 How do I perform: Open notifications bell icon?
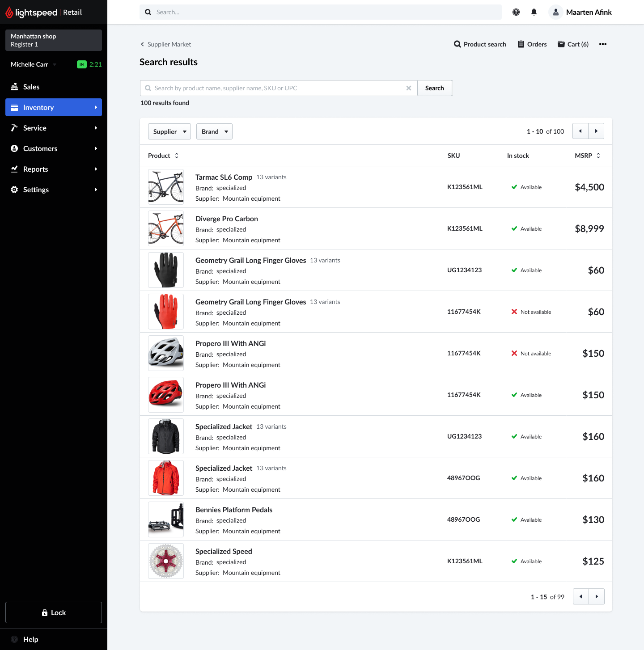[534, 12]
